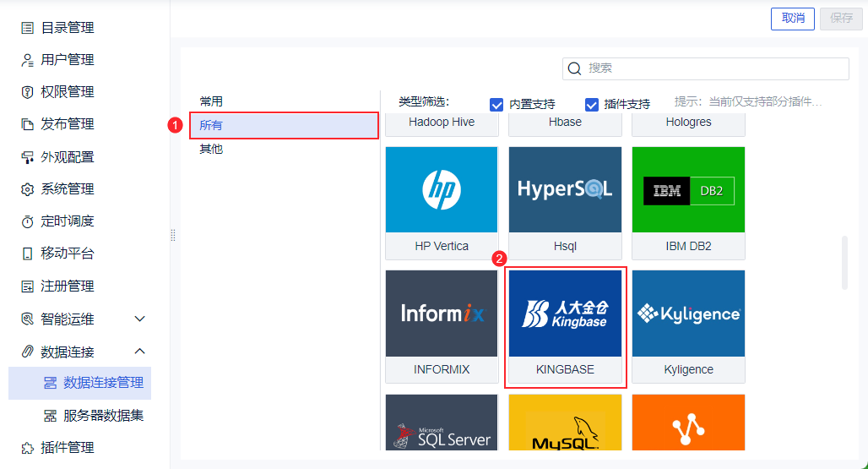The image size is (868, 469).
Task: Open 目录管理 in the sidebar
Action: pyautogui.click(x=68, y=28)
